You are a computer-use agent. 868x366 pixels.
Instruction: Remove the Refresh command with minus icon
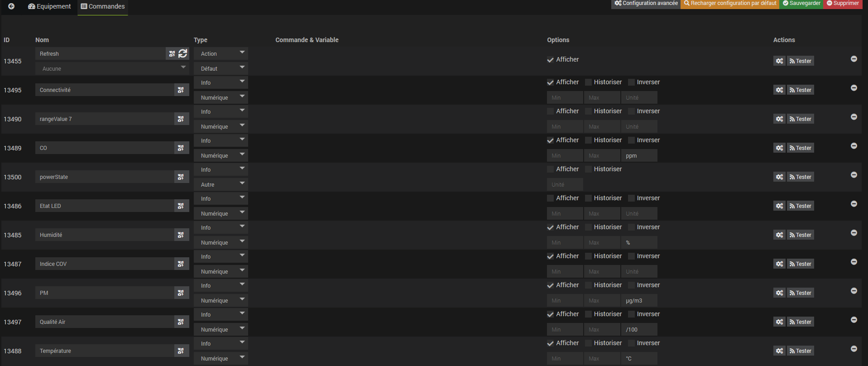(854, 59)
